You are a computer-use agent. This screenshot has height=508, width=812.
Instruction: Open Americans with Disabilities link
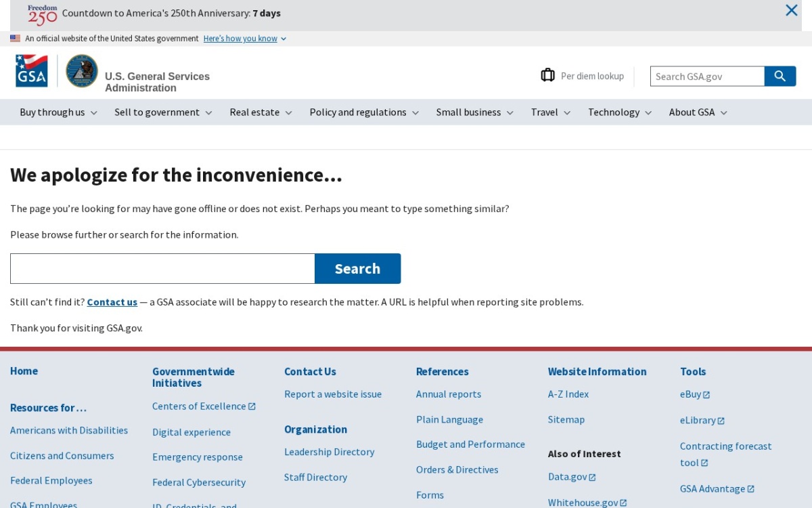(x=69, y=430)
